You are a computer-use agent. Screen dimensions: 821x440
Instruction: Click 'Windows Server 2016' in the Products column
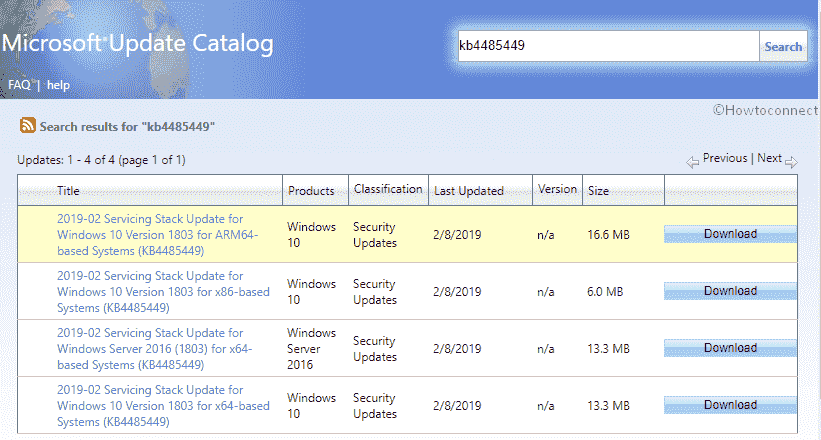312,349
